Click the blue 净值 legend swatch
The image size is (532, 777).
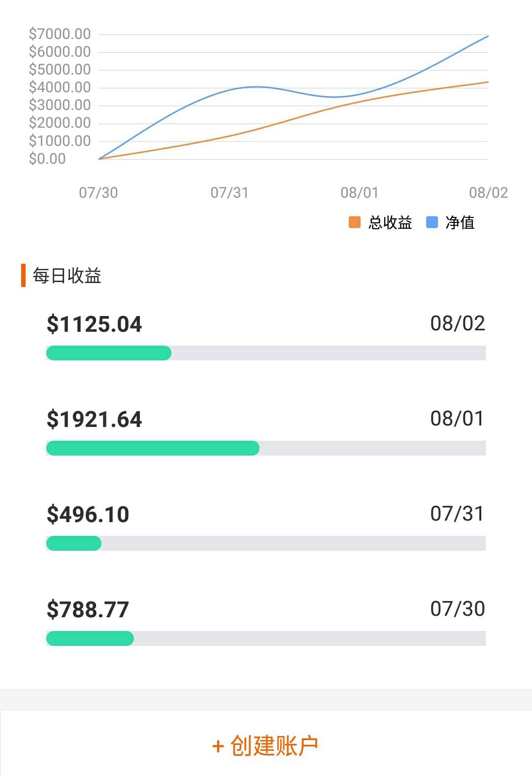pyautogui.click(x=432, y=222)
